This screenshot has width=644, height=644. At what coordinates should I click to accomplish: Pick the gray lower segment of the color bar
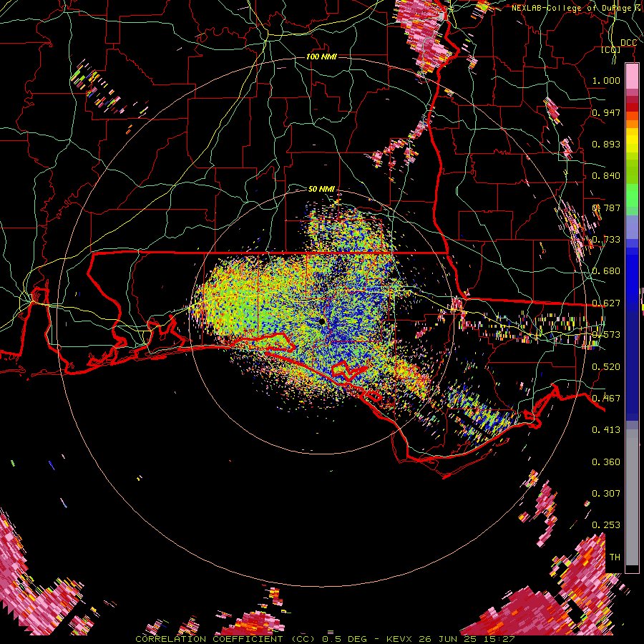(632, 497)
